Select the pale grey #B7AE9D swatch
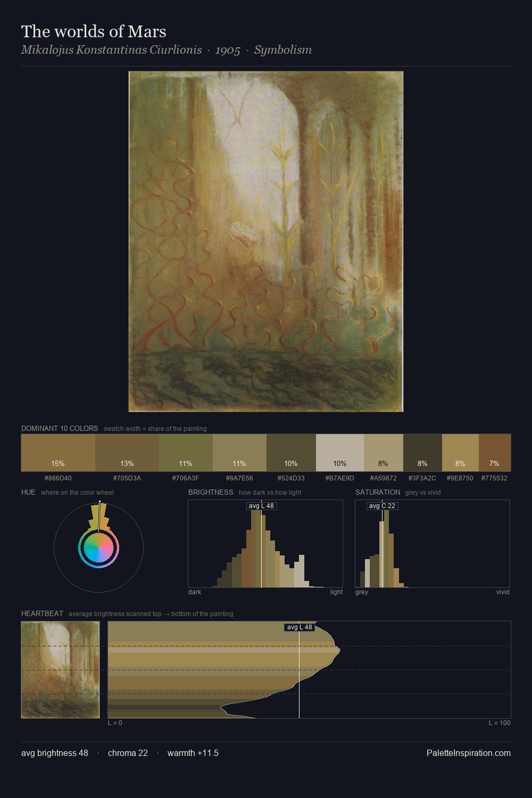The width and height of the screenshot is (532, 798). (x=340, y=453)
